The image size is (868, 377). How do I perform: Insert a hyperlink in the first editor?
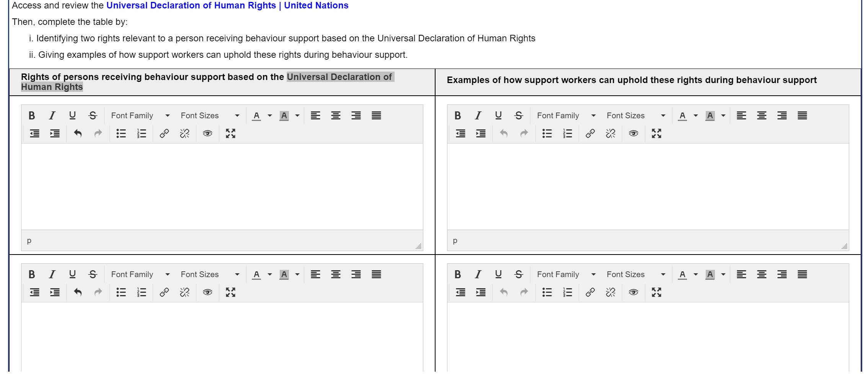[x=164, y=134]
